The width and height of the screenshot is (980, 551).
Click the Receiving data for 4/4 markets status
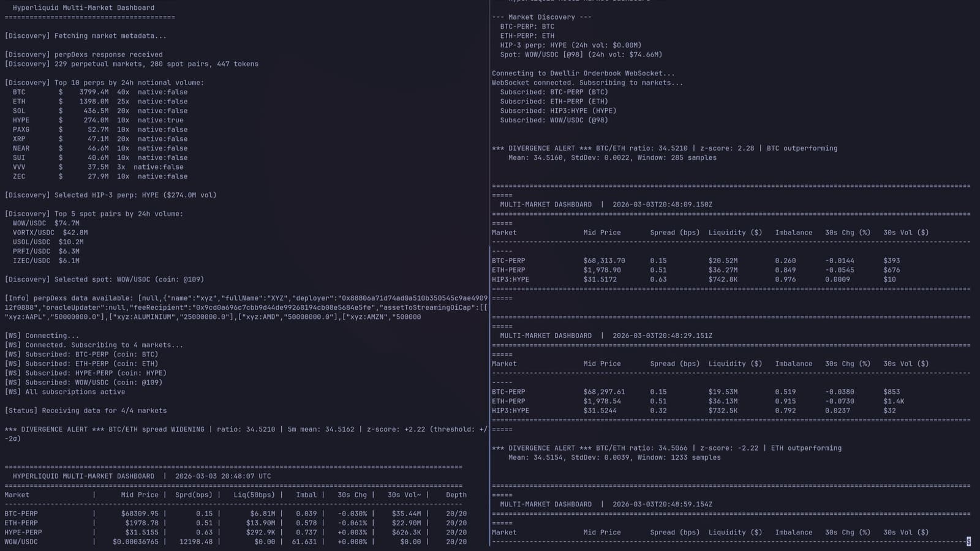(86, 410)
